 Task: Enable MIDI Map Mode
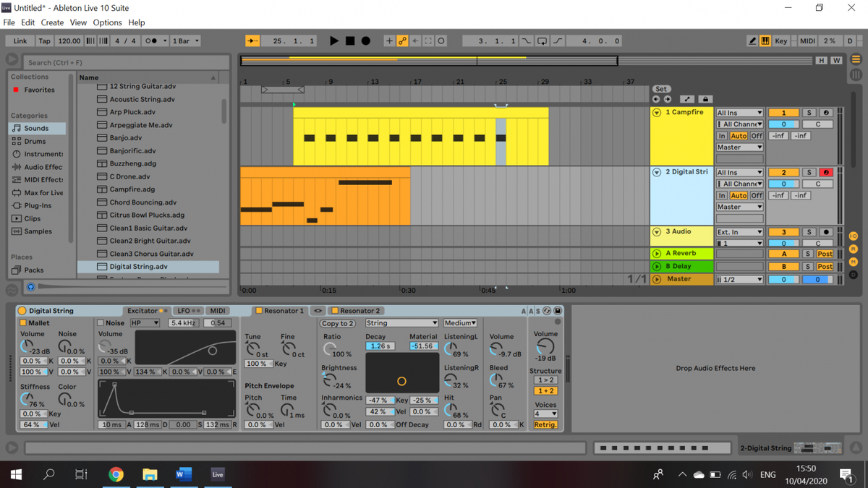coord(807,40)
